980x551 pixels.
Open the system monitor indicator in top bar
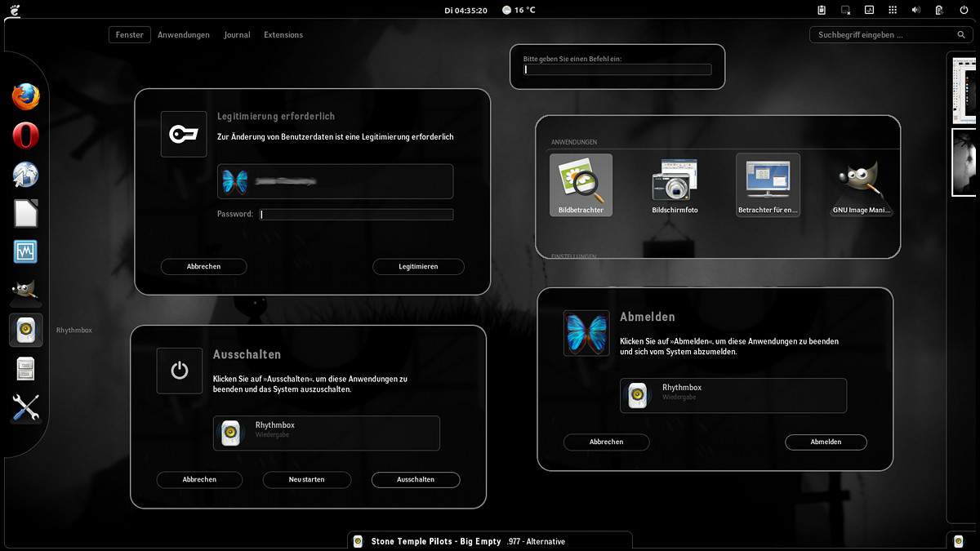pyautogui.click(x=869, y=11)
